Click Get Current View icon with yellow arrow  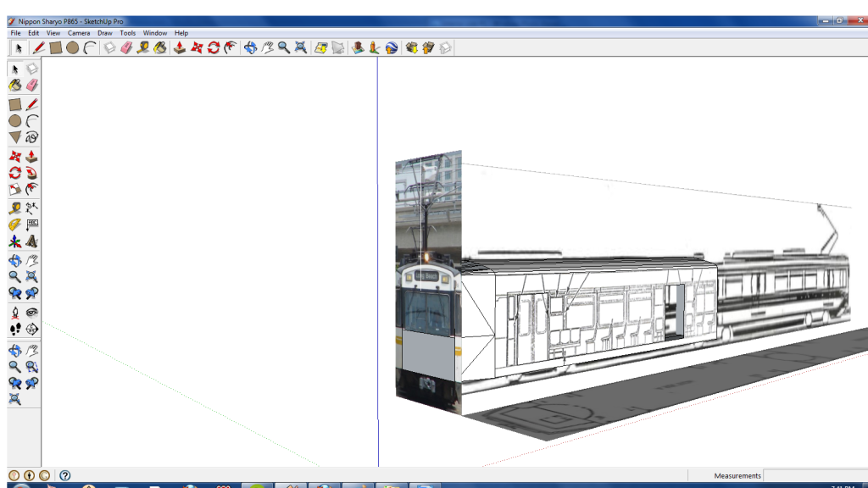click(321, 48)
